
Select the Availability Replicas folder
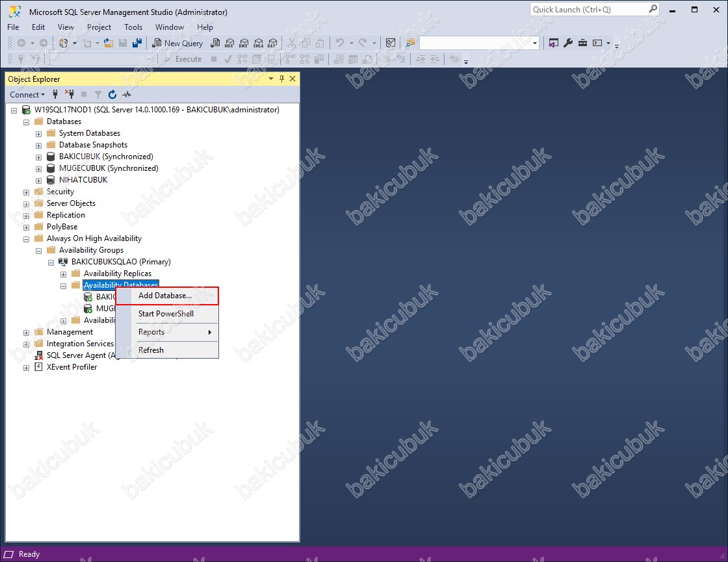coord(118,274)
